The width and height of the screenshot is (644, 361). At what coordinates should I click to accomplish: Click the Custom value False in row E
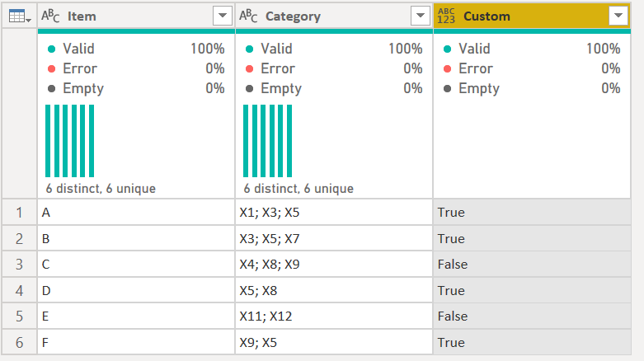click(532, 316)
